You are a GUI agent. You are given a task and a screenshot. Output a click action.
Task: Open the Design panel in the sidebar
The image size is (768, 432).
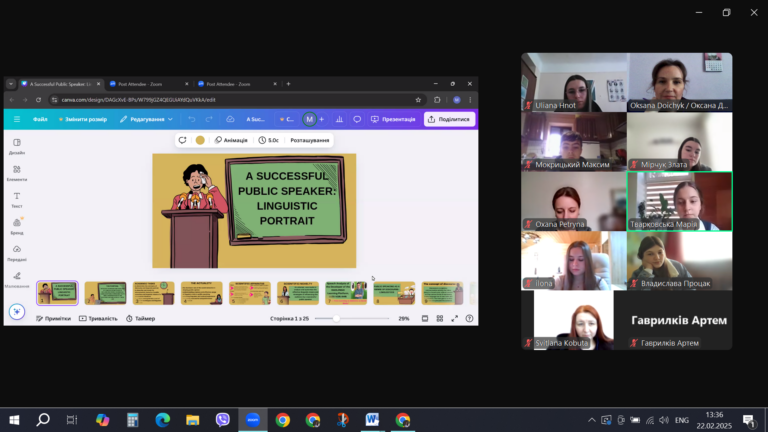[x=17, y=146]
